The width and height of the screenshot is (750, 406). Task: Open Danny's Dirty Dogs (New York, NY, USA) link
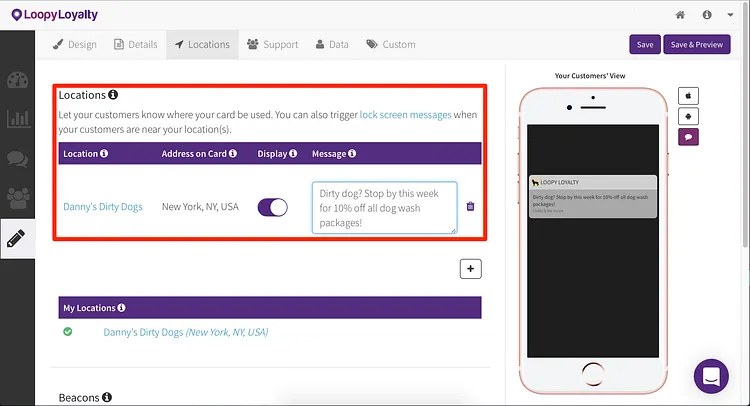point(186,332)
